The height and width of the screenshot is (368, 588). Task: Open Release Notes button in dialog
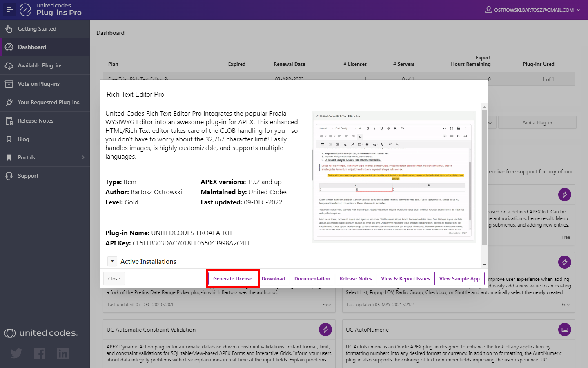(356, 279)
